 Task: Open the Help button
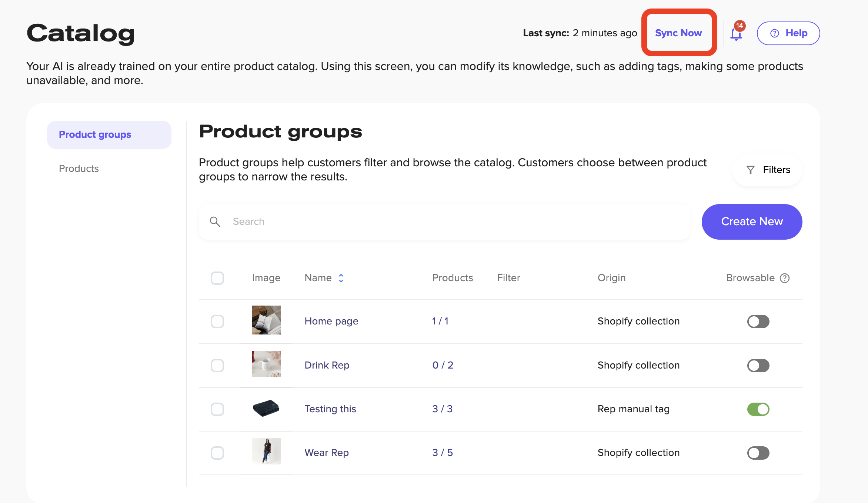coord(788,33)
